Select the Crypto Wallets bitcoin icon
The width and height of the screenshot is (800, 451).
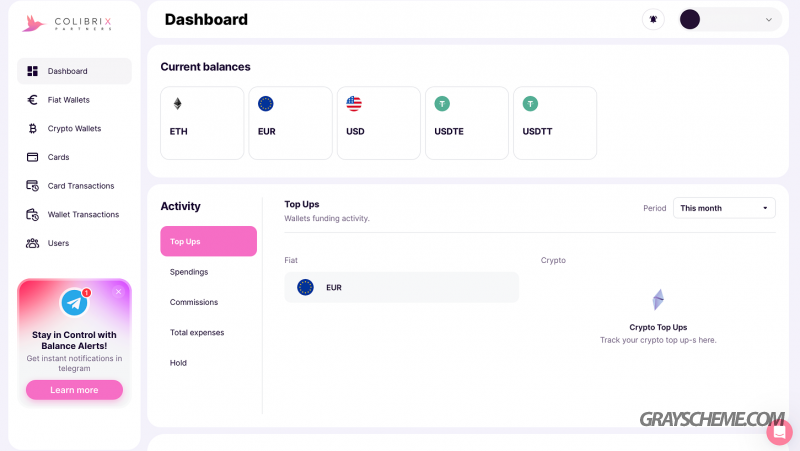point(32,129)
